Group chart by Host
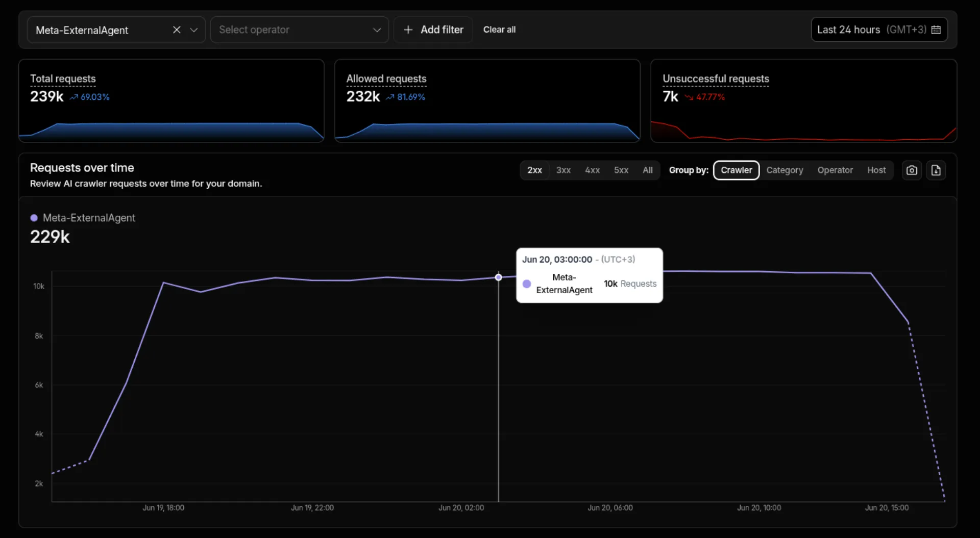Viewport: 980px width, 538px height. pyautogui.click(x=876, y=170)
